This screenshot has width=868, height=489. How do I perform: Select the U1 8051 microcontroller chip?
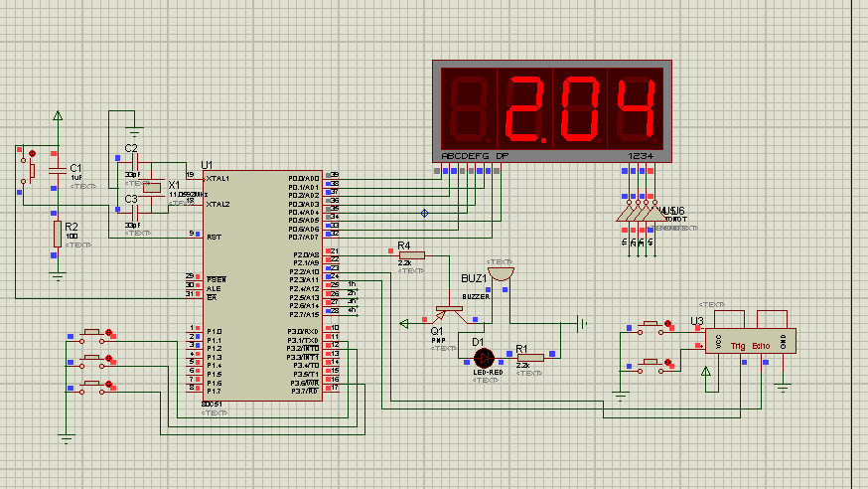click(x=262, y=285)
